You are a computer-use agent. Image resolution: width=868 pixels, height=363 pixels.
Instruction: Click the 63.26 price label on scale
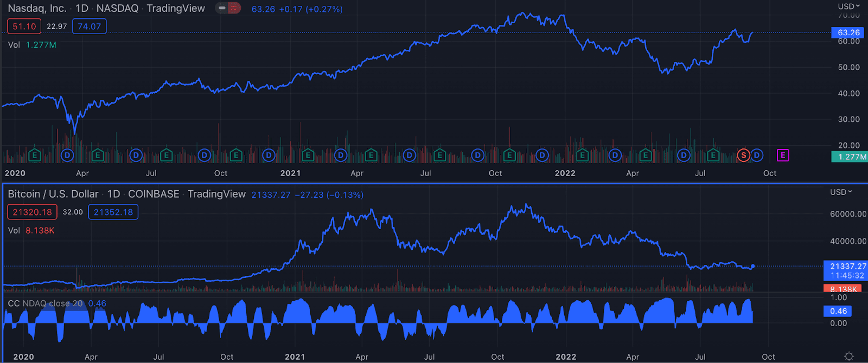848,33
